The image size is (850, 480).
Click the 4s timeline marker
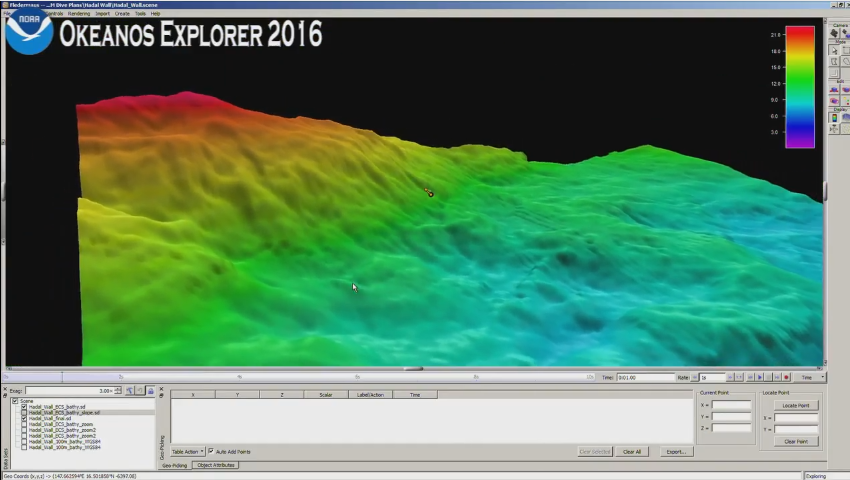(240, 377)
